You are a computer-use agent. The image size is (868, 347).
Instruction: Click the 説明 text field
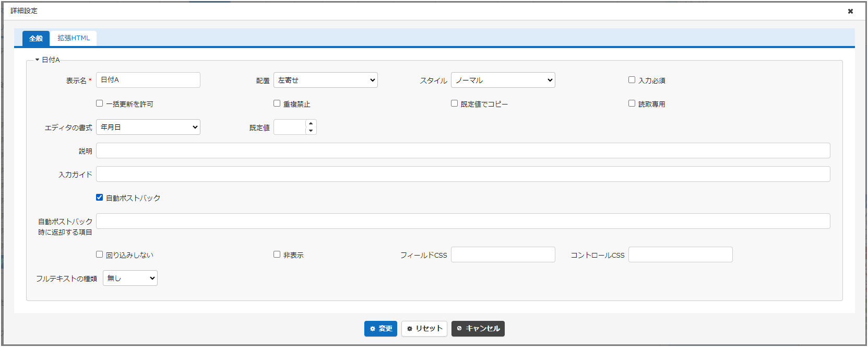[463, 151]
